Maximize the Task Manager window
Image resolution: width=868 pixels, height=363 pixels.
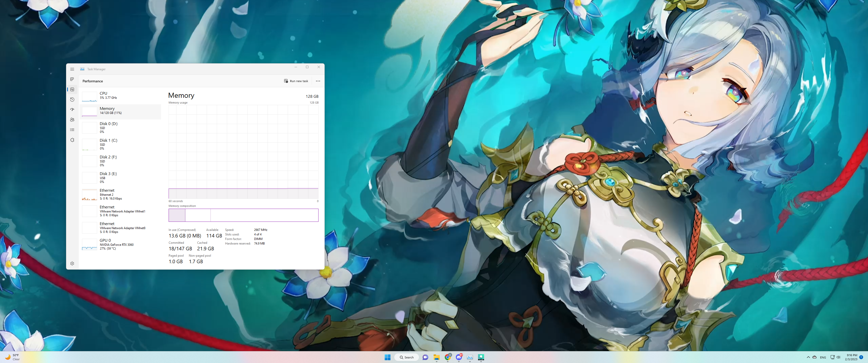pyautogui.click(x=307, y=67)
